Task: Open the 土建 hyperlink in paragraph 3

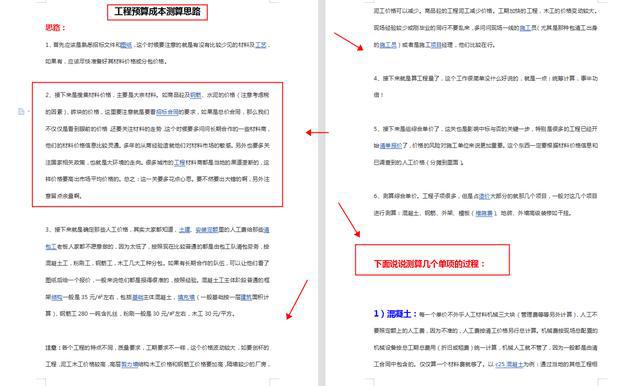Action: coord(185,230)
